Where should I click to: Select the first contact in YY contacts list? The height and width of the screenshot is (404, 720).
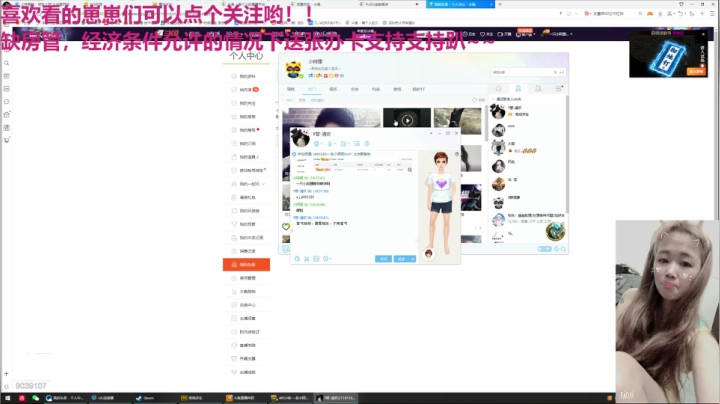pos(528,111)
